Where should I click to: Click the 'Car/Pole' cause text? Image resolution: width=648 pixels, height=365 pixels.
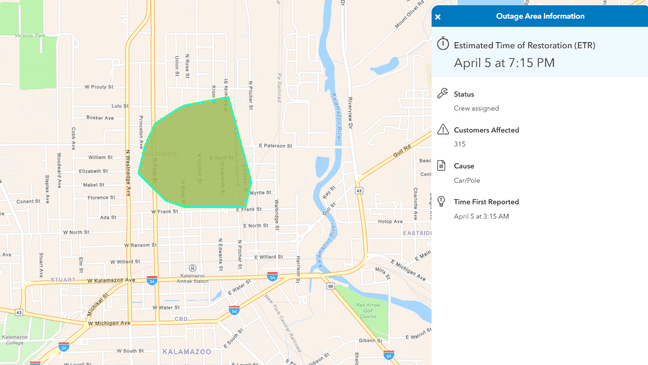coord(467,180)
